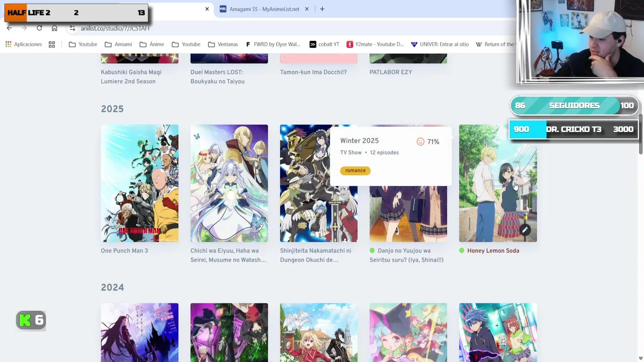Open PATLABOR EZY title link

pyautogui.click(x=391, y=72)
